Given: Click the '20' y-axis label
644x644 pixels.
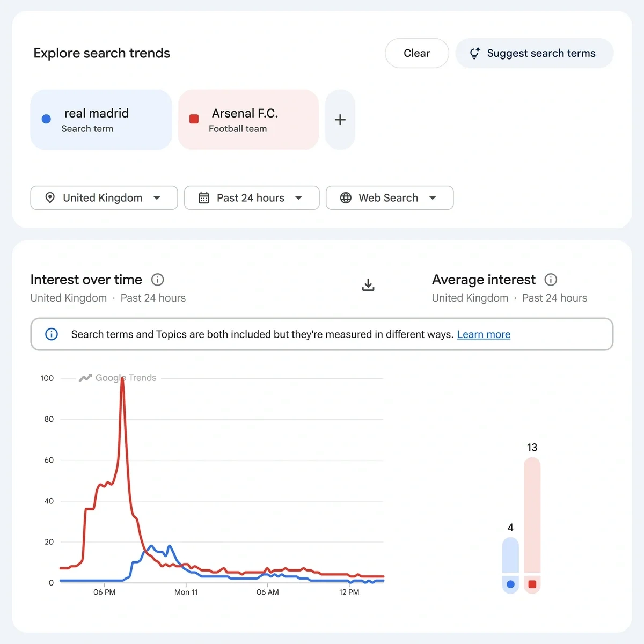Looking at the screenshot, I should pos(49,542).
